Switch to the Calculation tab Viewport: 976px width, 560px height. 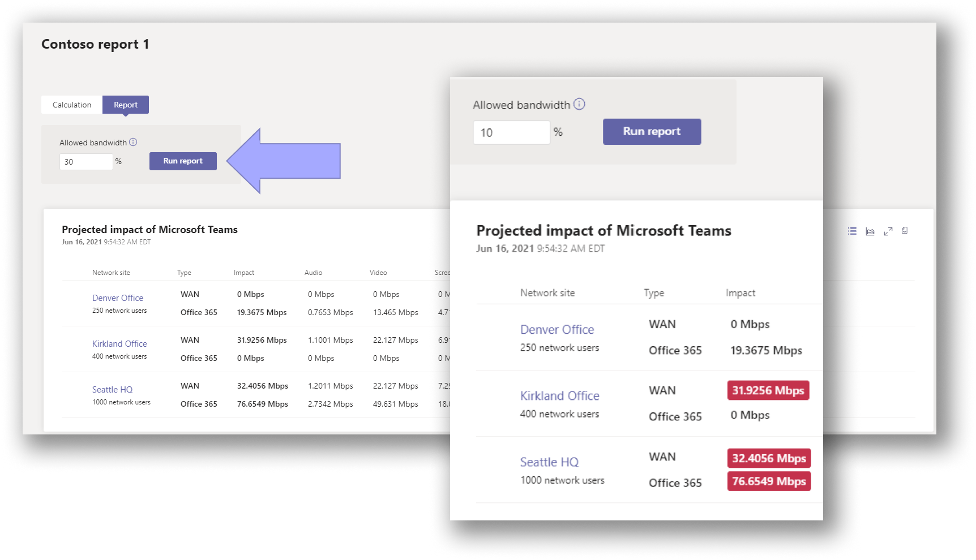(72, 105)
